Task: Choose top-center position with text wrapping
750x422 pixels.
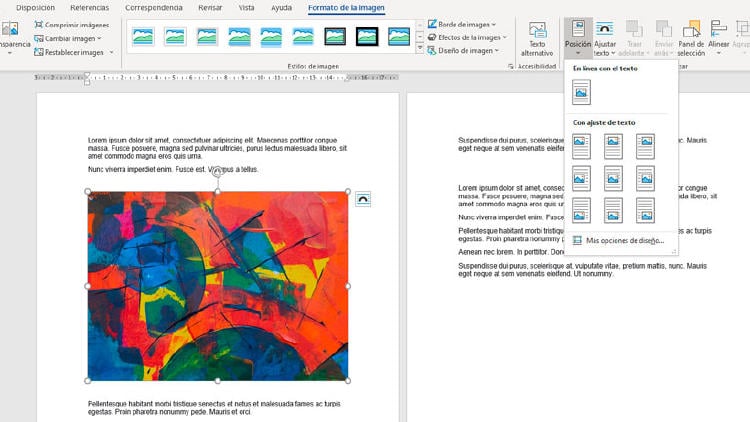Action: [614, 147]
